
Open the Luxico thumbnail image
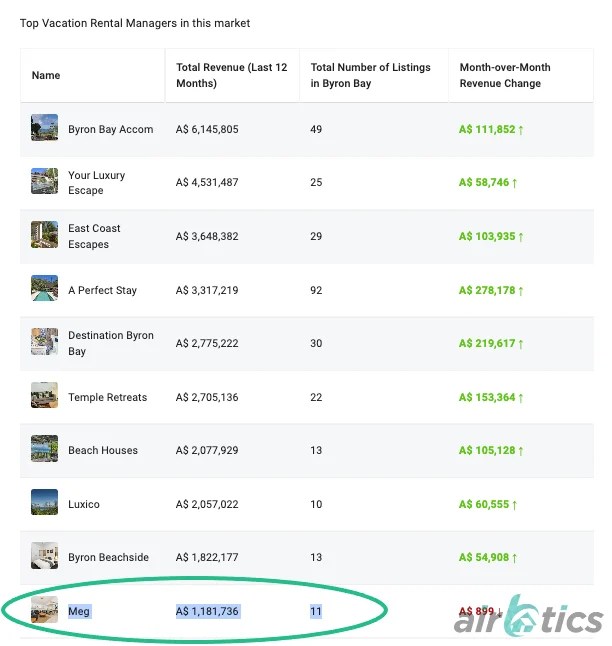pos(45,502)
